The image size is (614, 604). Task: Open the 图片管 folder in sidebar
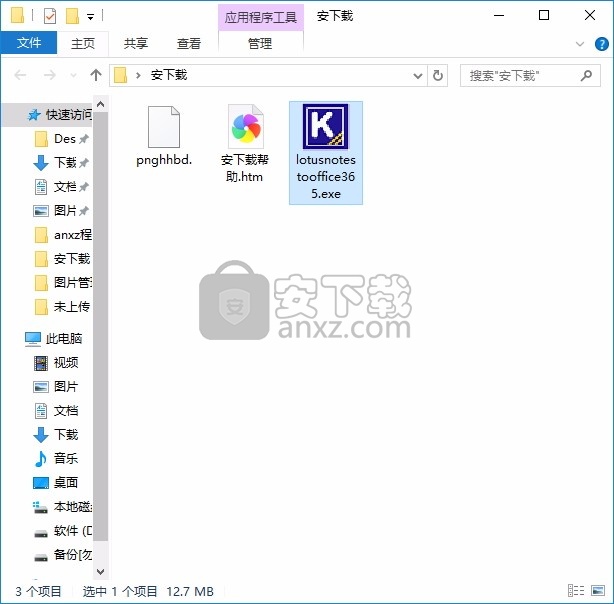coord(63,282)
